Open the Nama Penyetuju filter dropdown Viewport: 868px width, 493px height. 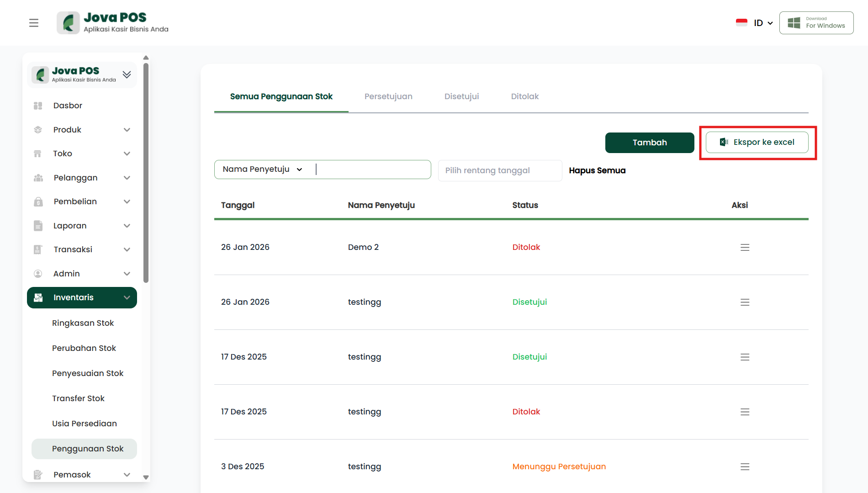pos(263,170)
